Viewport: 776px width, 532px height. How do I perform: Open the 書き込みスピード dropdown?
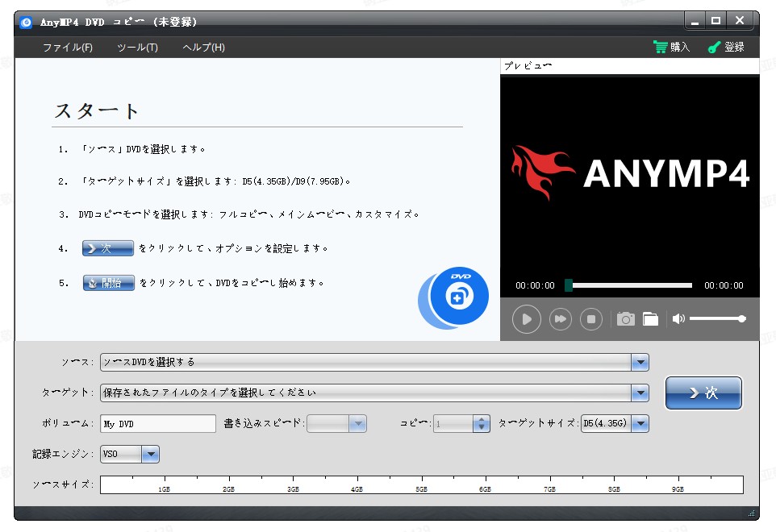tap(336, 424)
